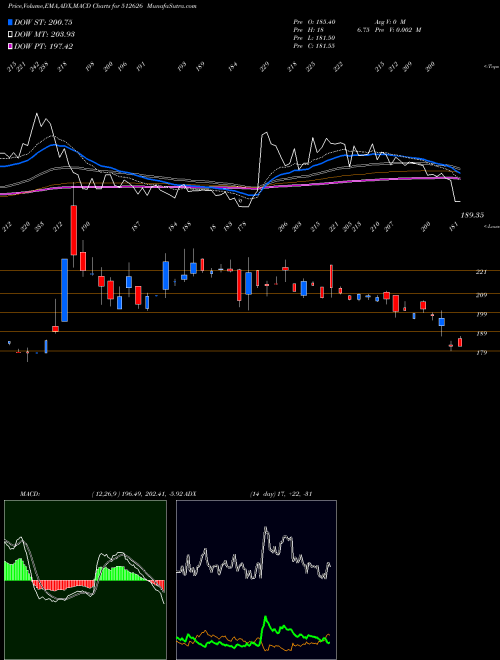The width and height of the screenshot is (500, 660).
Task: Click the last red candlestick on the right
Action: point(460,342)
